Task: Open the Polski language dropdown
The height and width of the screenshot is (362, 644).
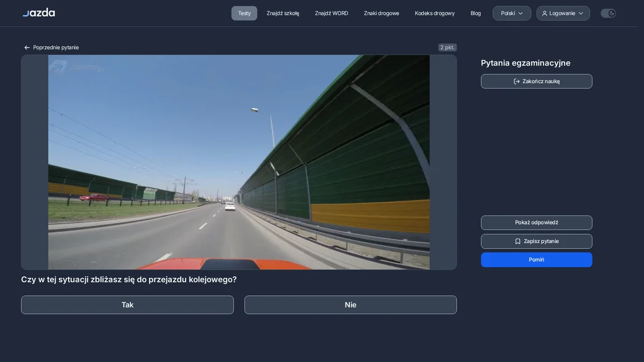Action: click(x=512, y=13)
